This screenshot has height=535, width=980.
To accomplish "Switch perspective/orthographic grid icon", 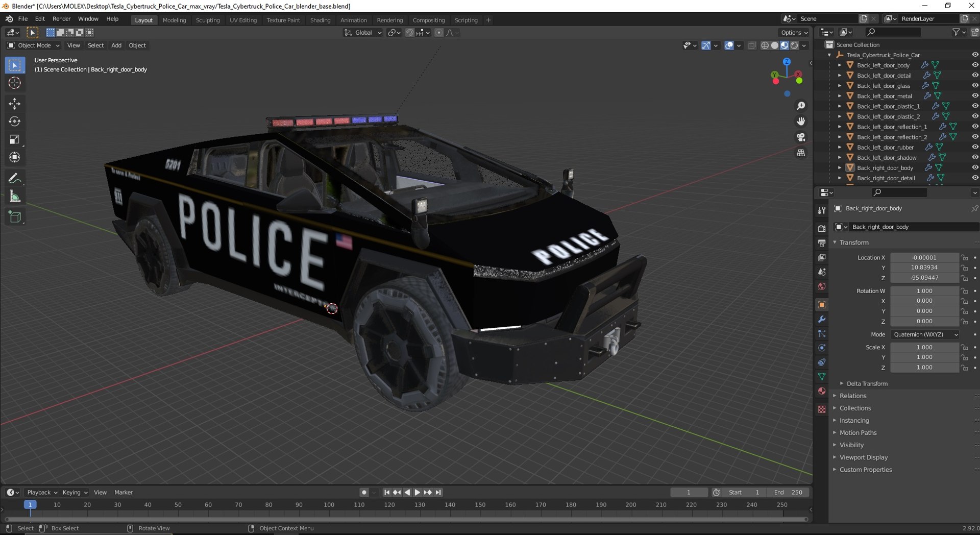I will point(801,153).
